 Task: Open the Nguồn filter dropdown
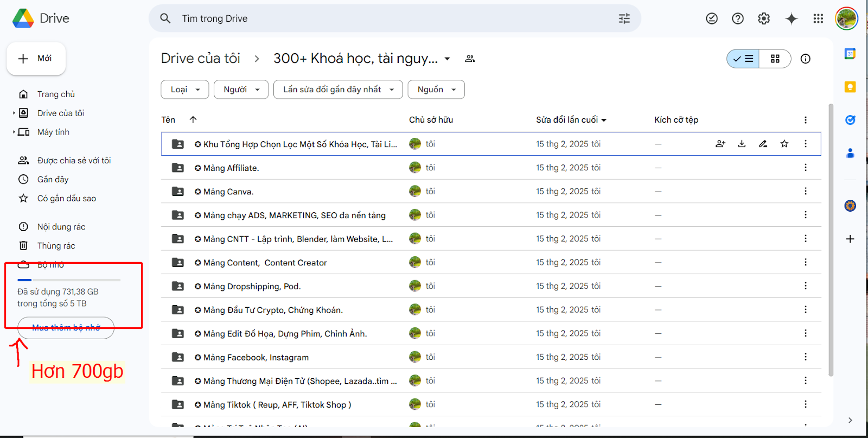coord(437,90)
